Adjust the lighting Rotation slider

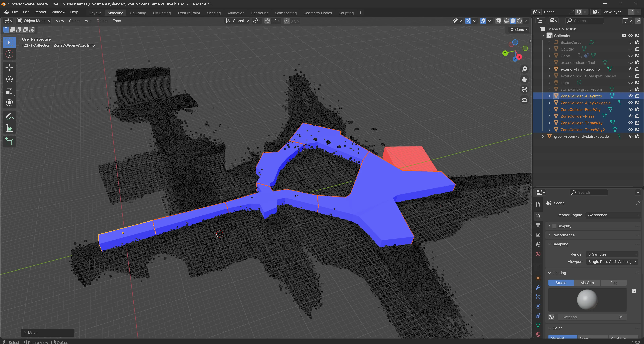[x=592, y=317]
